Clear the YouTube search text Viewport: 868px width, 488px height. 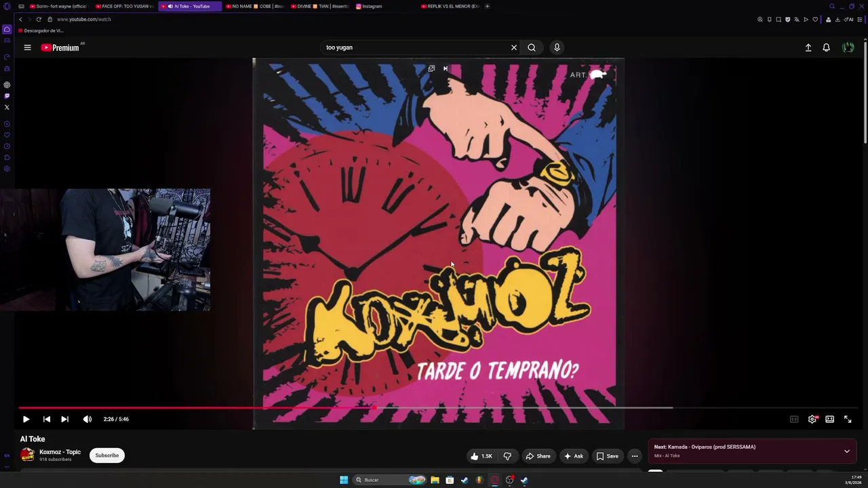pyautogui.click(x=514, y=47)
